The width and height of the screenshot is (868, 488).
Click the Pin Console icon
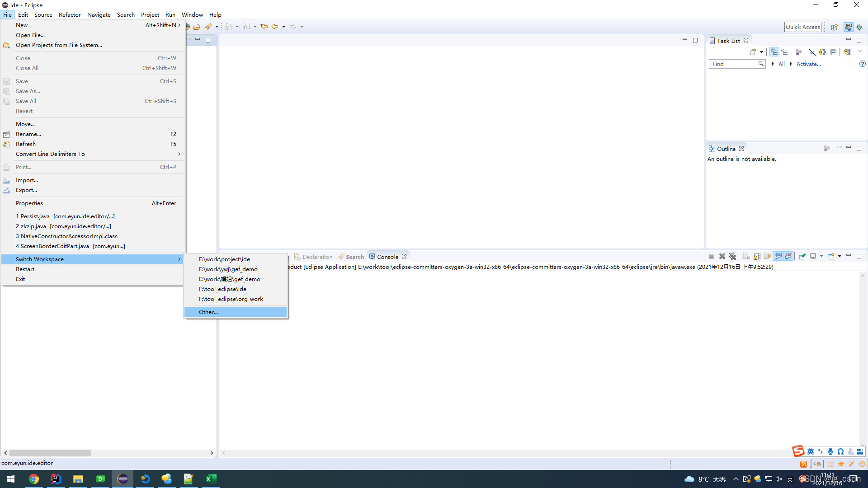[x=802, y=257]
